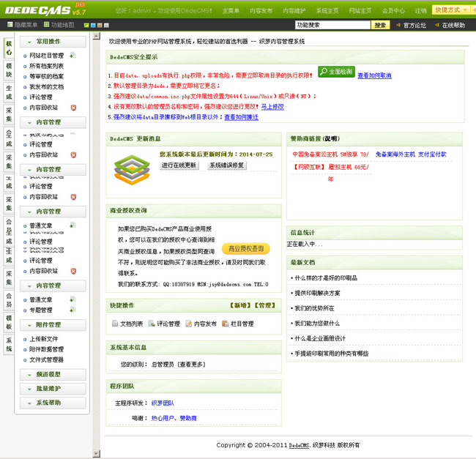Click the 商业授权查询 yellow button

click(x=245, y=249)
